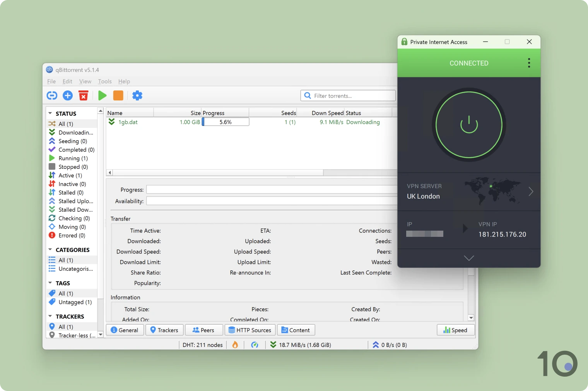Select the Downloading status filter
This screenshot has width=588, height=391.
pos(74,132)
